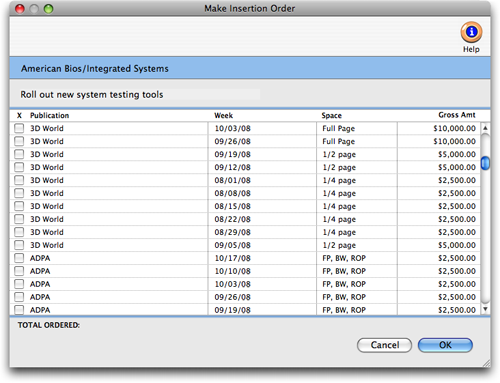
Task: Click the 'American Bios/Integrated Systems' heading
Action: pos(95,69)
